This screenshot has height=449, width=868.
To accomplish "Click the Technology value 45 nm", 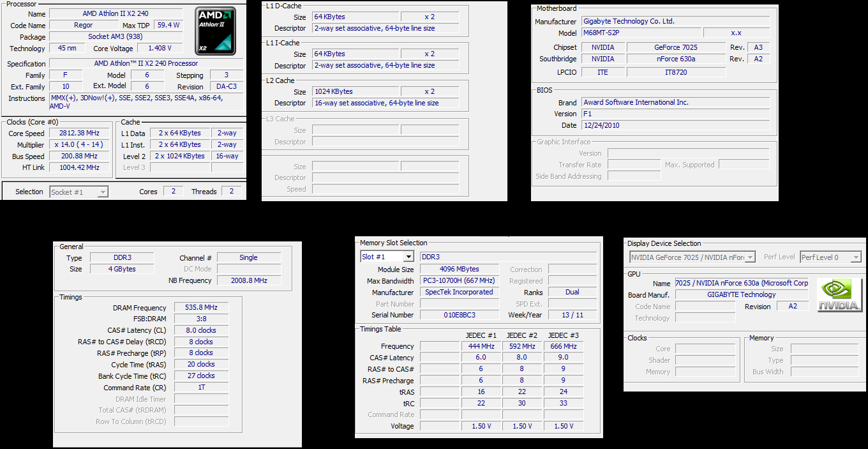I will coord(66,48).
